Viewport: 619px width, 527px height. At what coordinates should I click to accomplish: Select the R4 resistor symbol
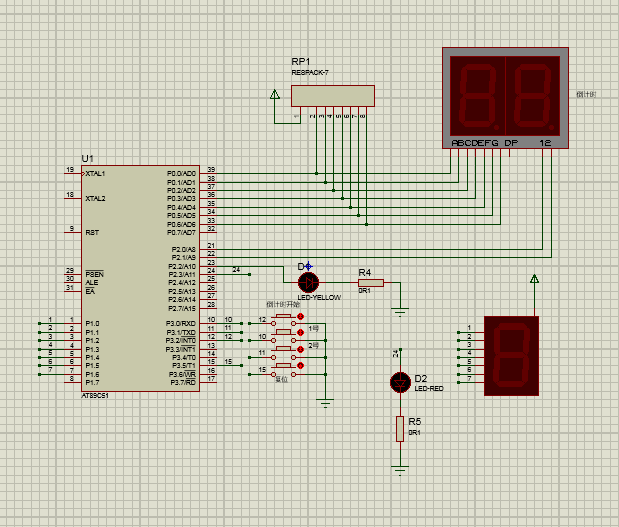click(x=371, y=283)
